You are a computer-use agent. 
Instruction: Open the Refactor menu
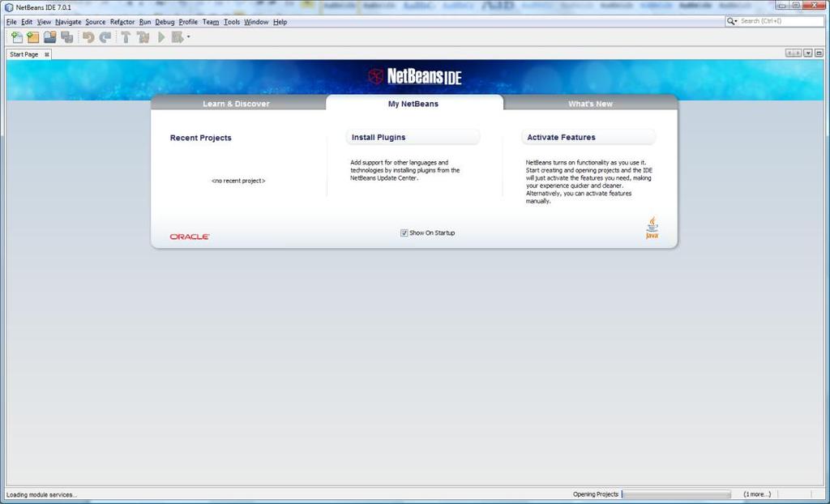tap(122, 22)
